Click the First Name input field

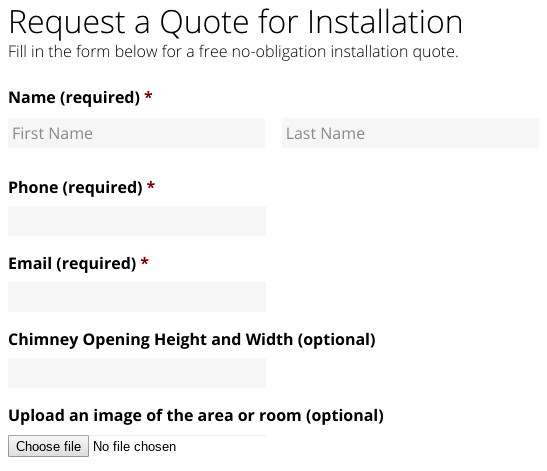tap(136, 133)
